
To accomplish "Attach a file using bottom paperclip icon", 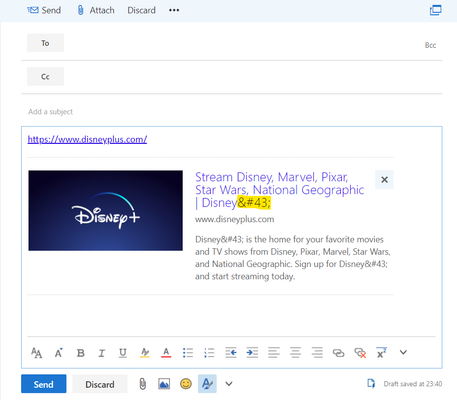I will coord(142,384).
